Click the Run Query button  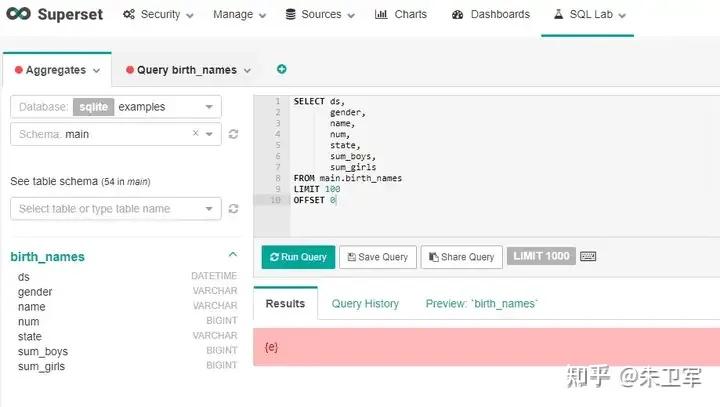298,257
